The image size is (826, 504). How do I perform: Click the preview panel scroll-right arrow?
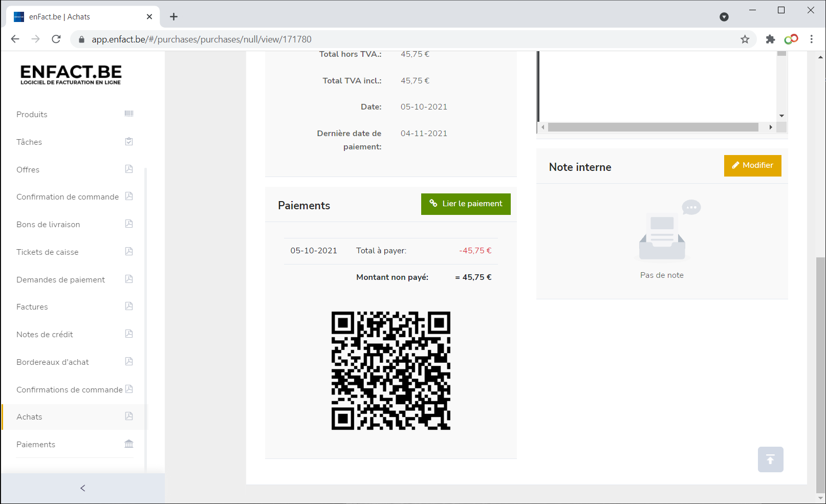click(771, 127)
